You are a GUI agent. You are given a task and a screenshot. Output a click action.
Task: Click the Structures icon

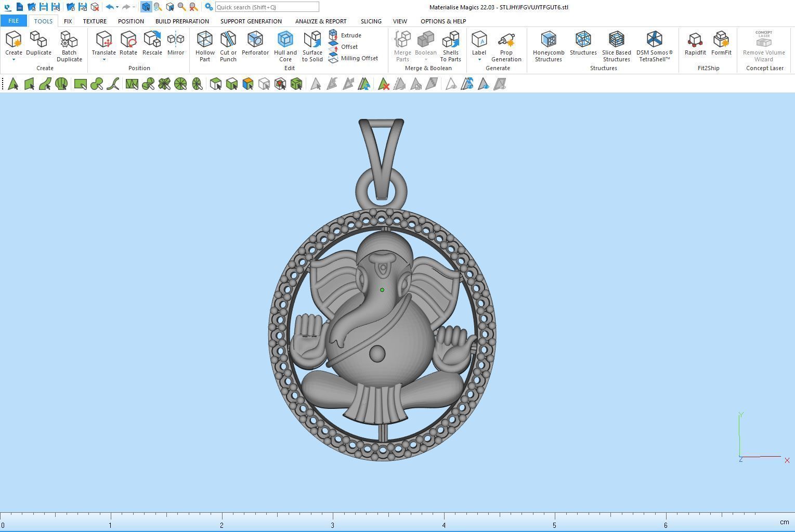(583, 43)
